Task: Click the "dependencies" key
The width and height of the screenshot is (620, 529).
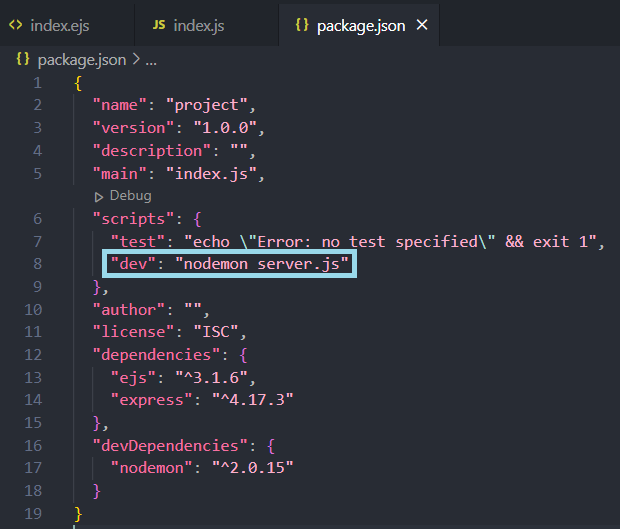Action: tap(156, 355)
